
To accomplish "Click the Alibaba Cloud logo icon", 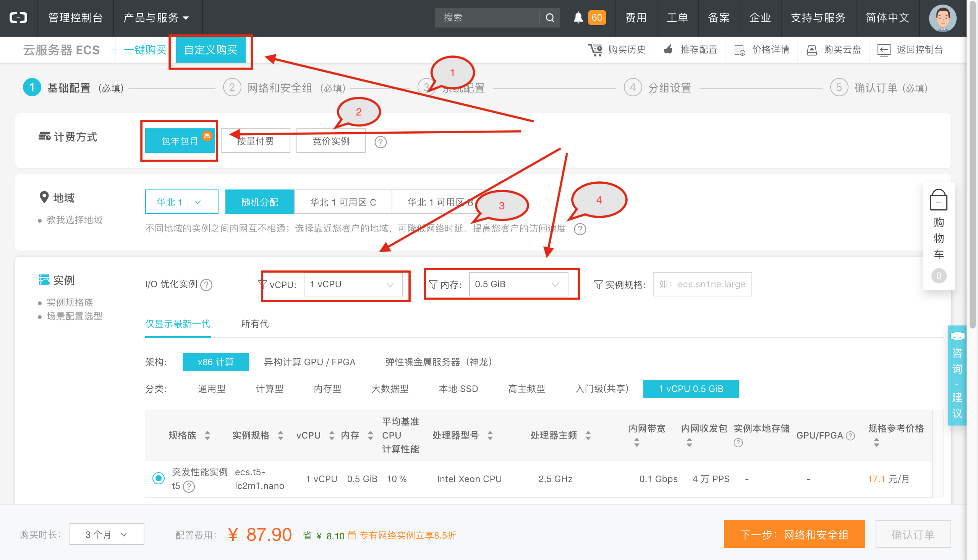I will (18, 18).
